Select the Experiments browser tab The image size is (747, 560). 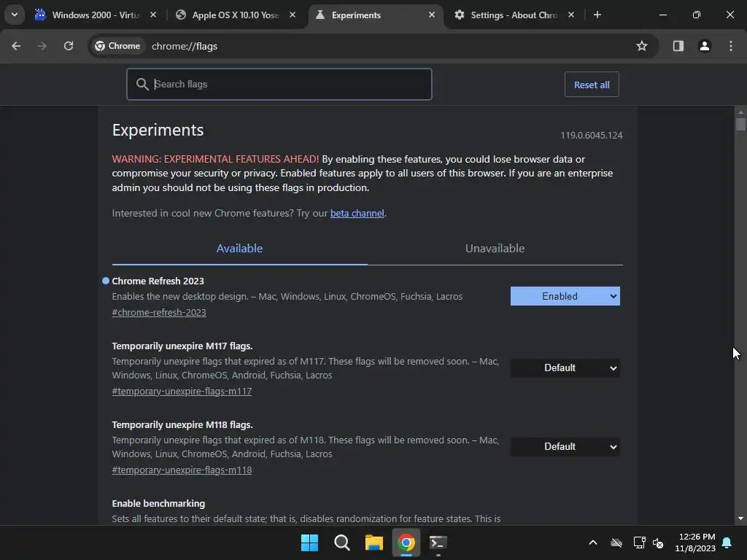[x=376, y=15]
